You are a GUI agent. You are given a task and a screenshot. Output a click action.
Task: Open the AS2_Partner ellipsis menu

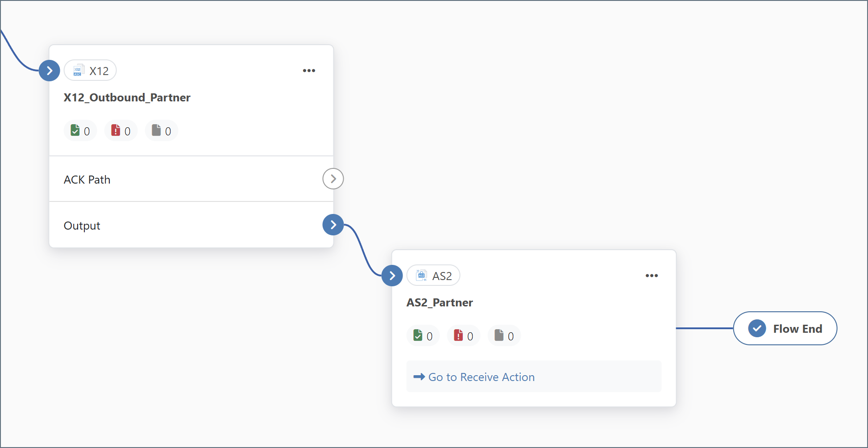[652, 276]
